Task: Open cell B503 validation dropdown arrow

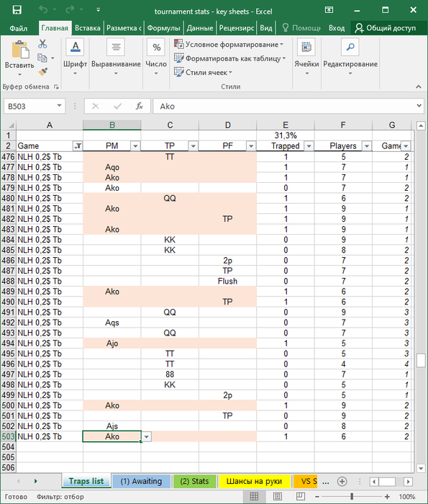Action: (147, 436)
